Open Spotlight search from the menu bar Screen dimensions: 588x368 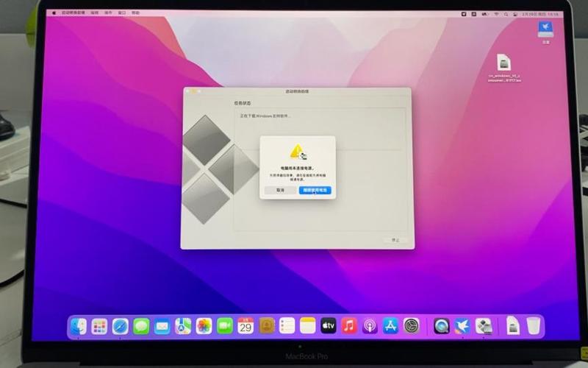point(506,14)
